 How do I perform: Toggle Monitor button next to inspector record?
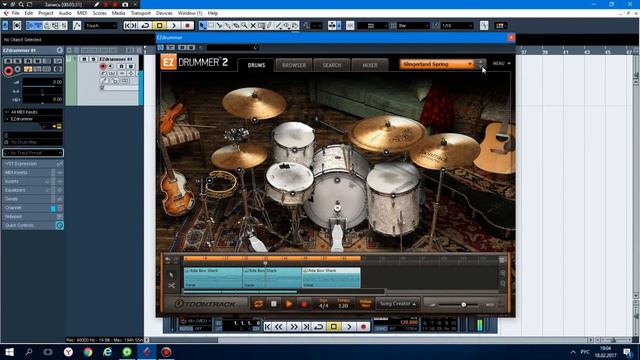click(18, 69)
